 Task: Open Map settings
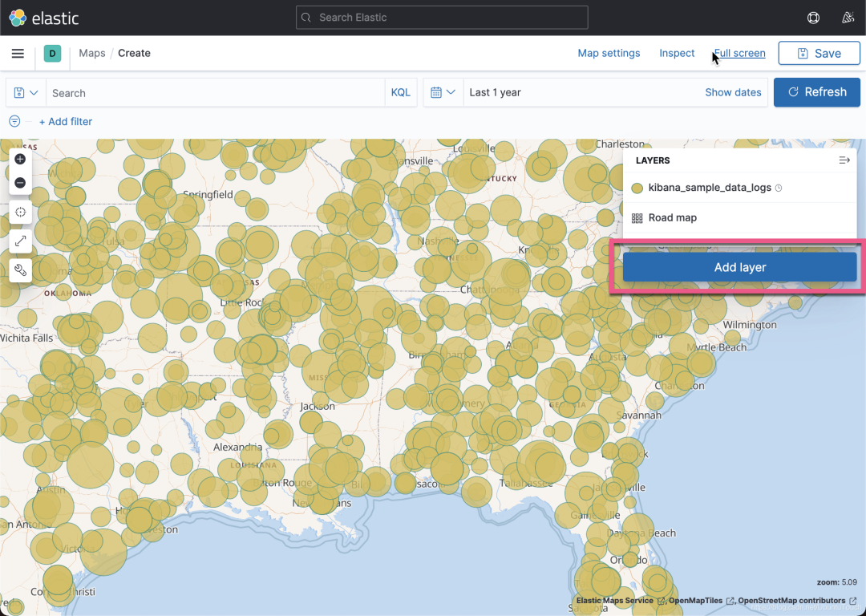pyautogui.click(x=609, y=53)
